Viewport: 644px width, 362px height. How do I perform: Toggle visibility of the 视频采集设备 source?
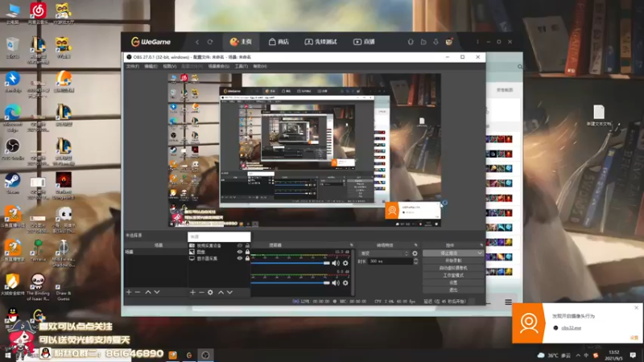240,245
